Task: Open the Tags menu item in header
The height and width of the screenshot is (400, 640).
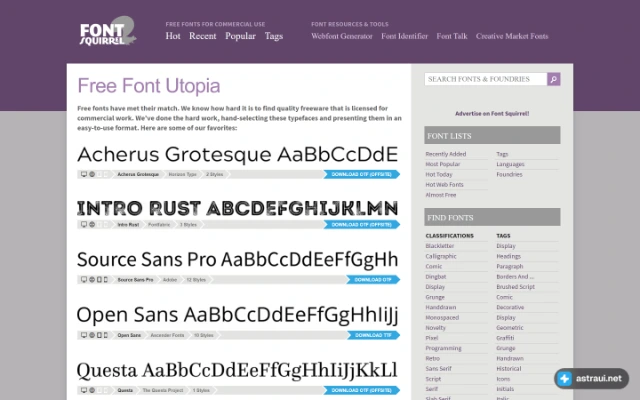Action: [x=274, y=36]
